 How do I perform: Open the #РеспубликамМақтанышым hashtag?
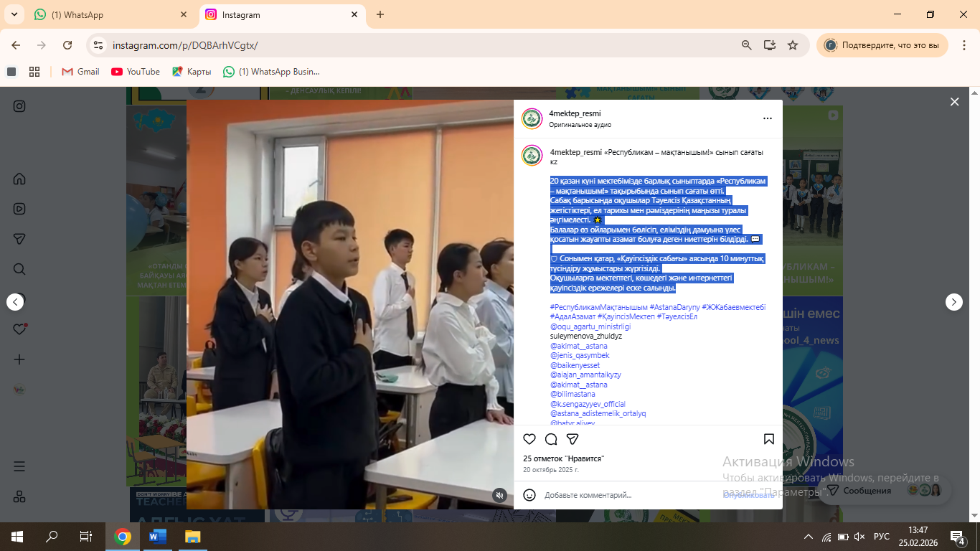(x=598, y=307)
